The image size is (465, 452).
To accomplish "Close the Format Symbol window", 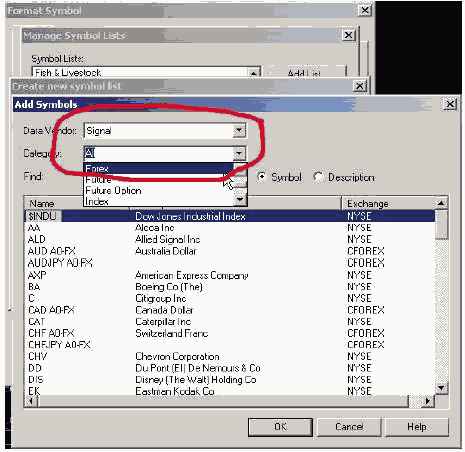I will coord(365,10).
